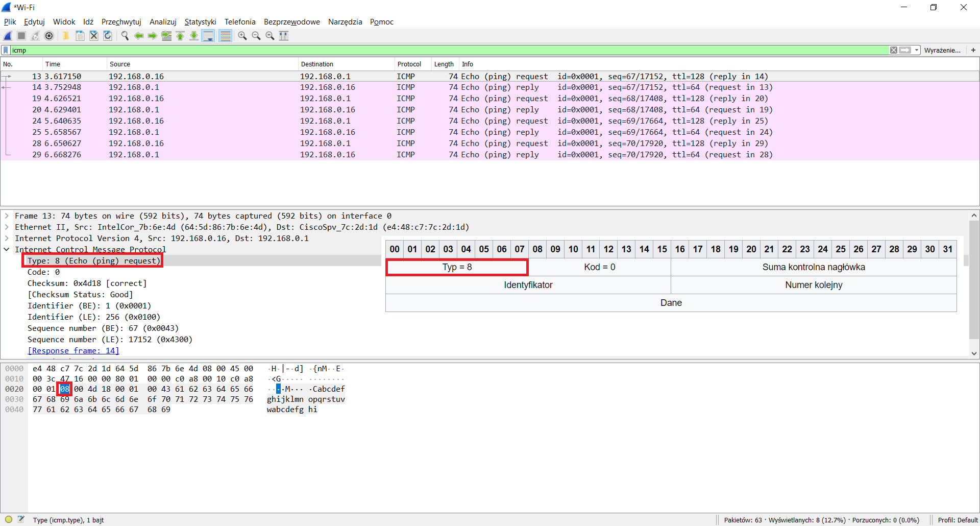The image size is (980, 526).
Task: Click highlighted hex byte 08
Action: point(64,389)
